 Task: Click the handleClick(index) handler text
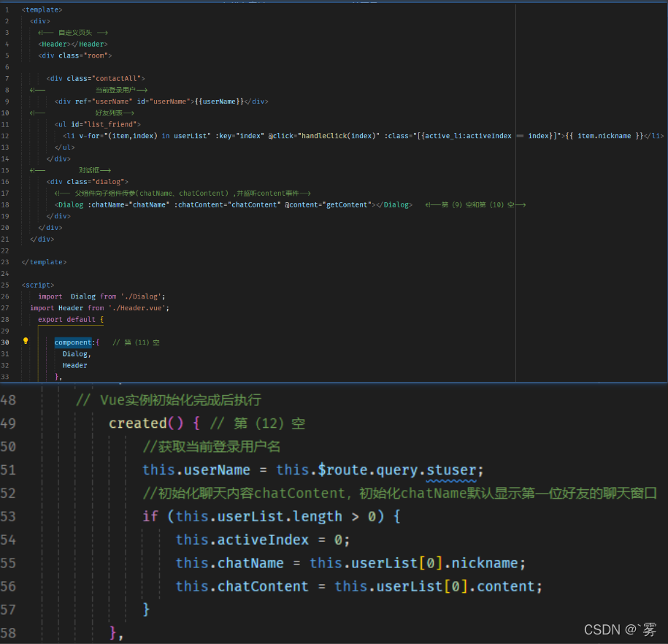coord(339,136)
